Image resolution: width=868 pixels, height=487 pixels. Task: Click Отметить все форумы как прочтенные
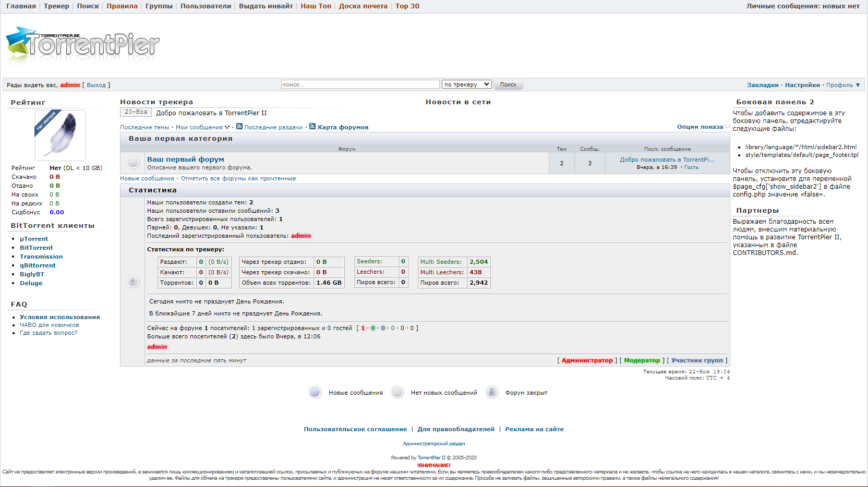(238, 178)
